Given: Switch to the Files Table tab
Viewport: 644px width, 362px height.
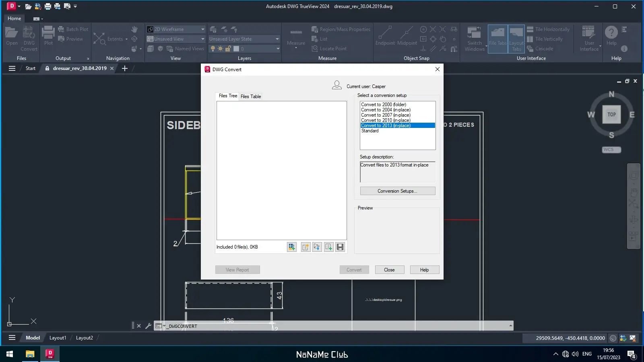Looking at the screenshot, I should (251, 97).
